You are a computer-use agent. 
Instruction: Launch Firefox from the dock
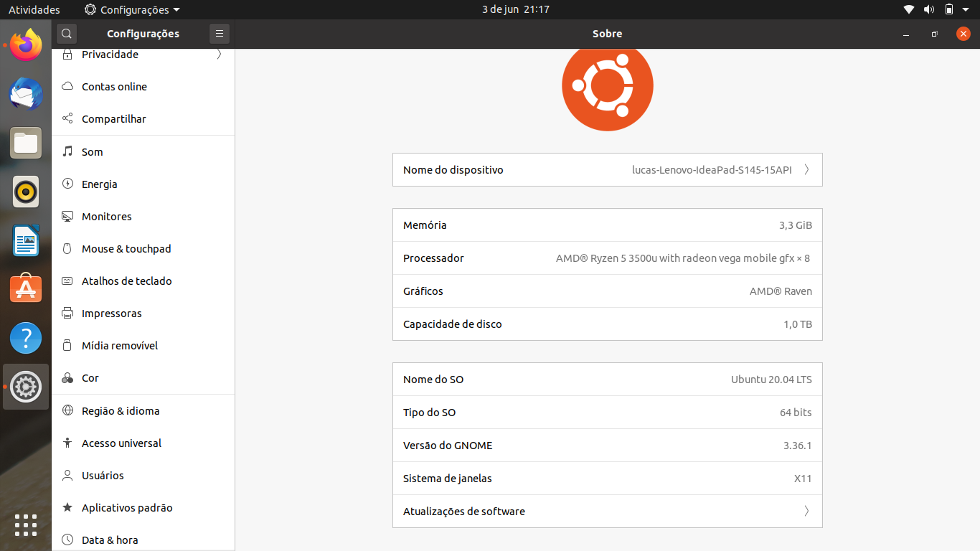(x=26, y=45)
